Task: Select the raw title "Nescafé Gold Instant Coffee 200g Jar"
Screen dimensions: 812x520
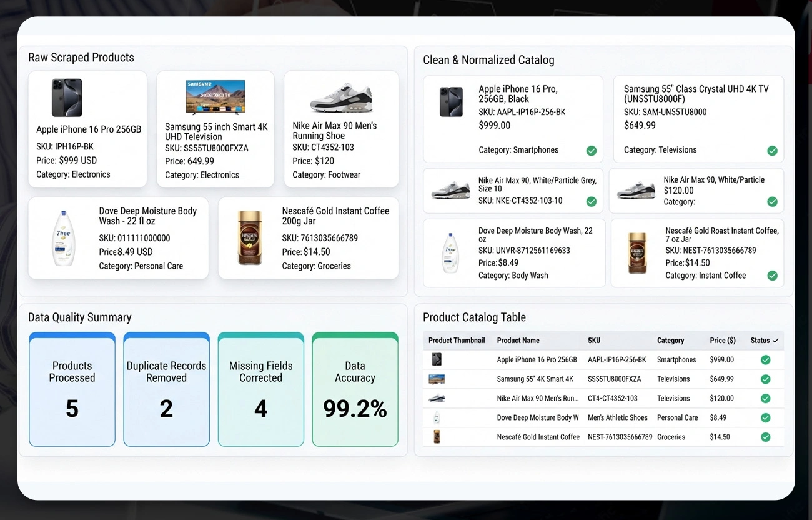Action: (x=335, y=216)
